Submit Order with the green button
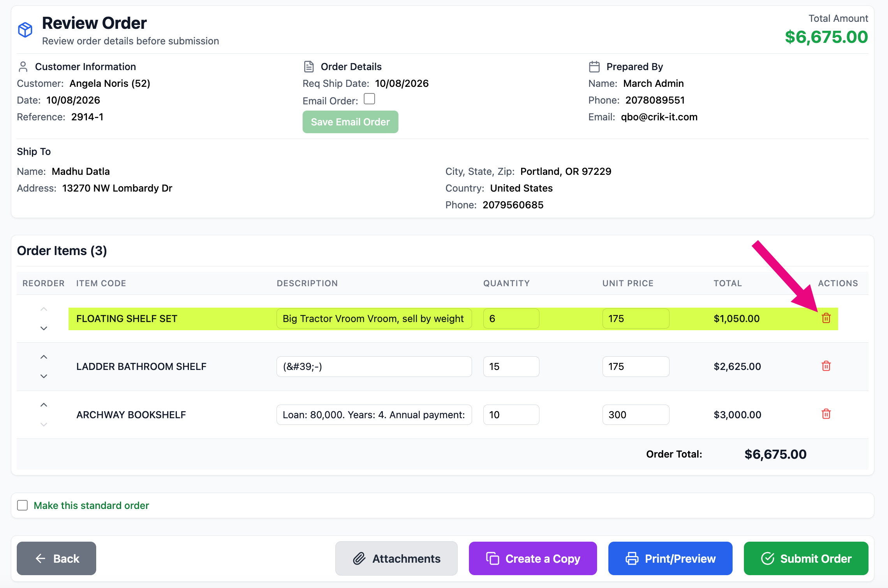This screenshot has width=888, height=588. (806, 558)
